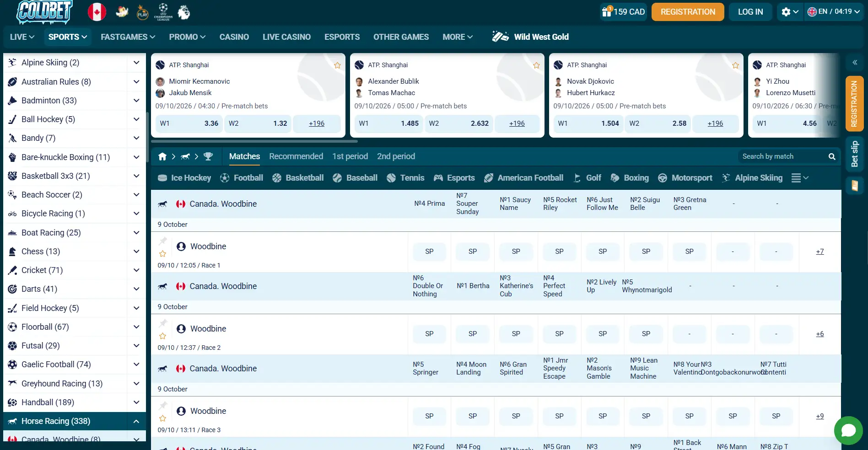
Task: Pin the Woodbine Race 2 event
Action: [163, 323]
